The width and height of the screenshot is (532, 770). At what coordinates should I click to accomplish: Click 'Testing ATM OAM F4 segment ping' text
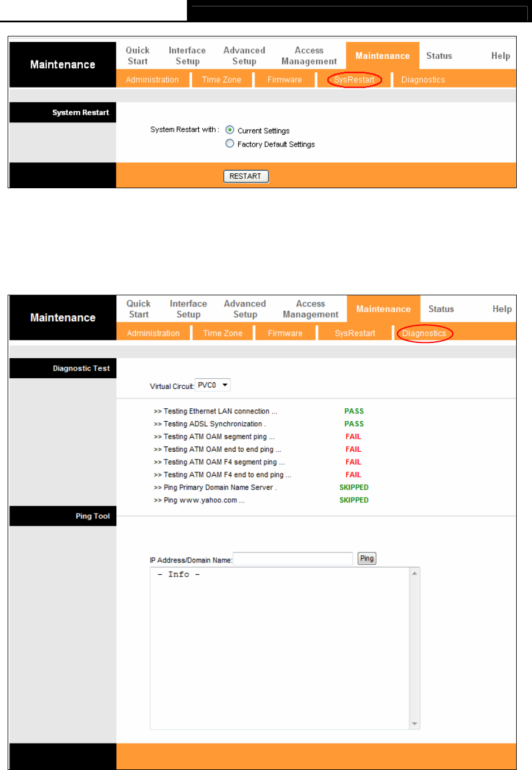pos(219,462)
